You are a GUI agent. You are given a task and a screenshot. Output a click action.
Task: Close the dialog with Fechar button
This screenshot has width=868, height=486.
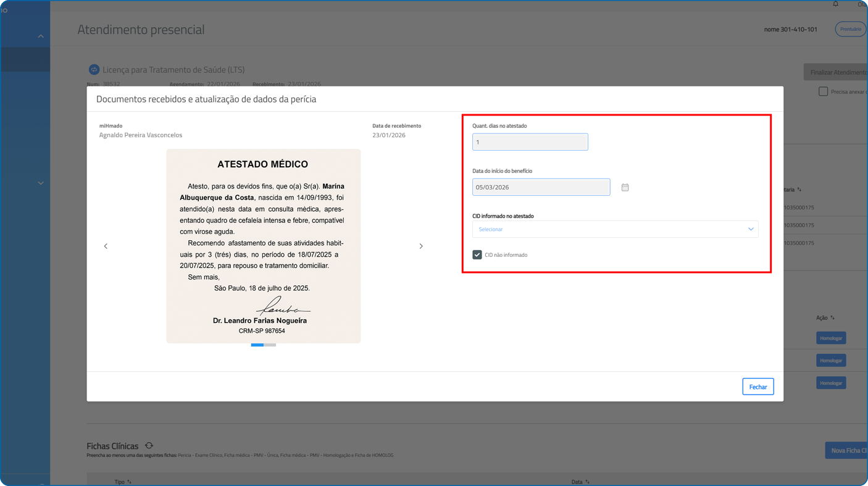[x=757, y=387]
